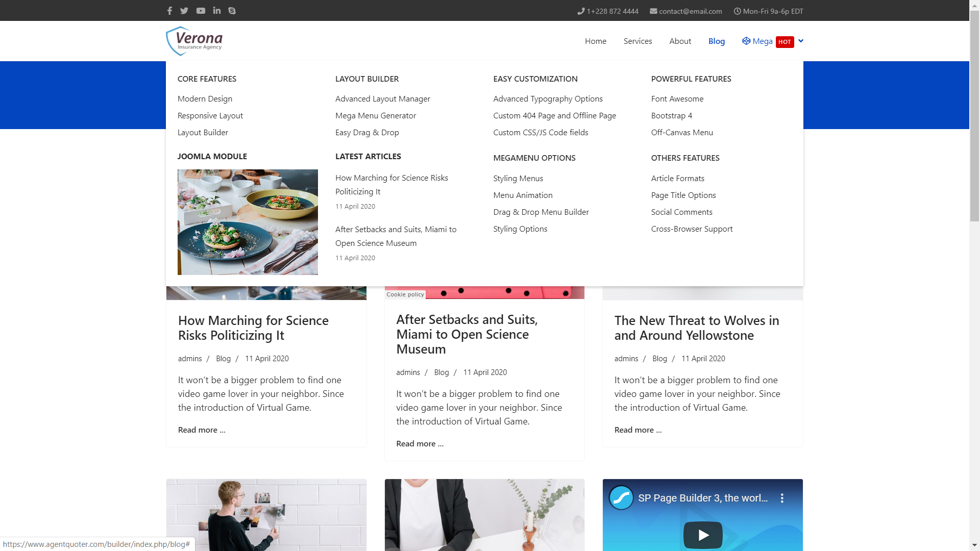Viewport: 980px width, 551px height.
Task: Open Drag & Drop Menu Builder link
Action: [x=541, y=212]
